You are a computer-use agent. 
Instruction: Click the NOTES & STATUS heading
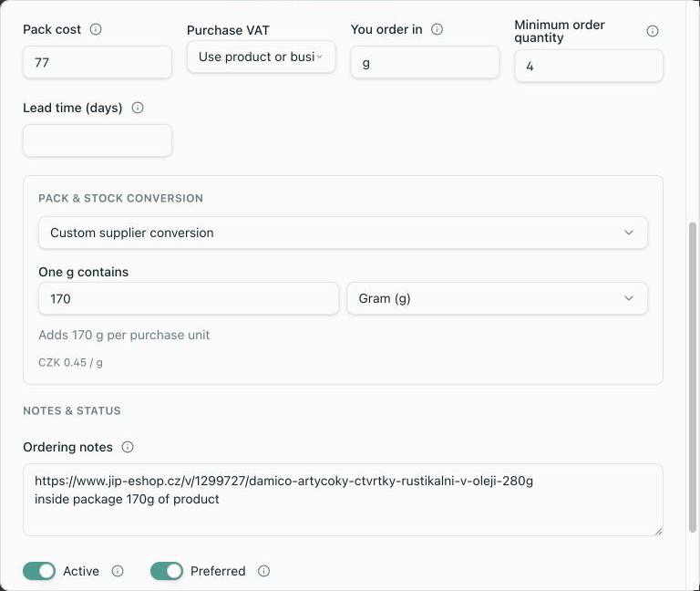click(x=72, y=411)
